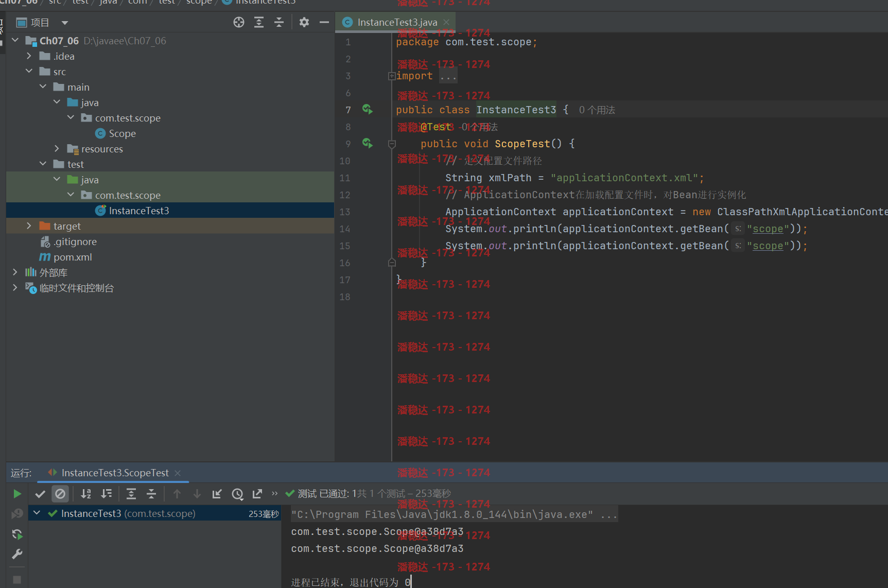Select InstanceTest3 test result row

click(x=155, y=513)
